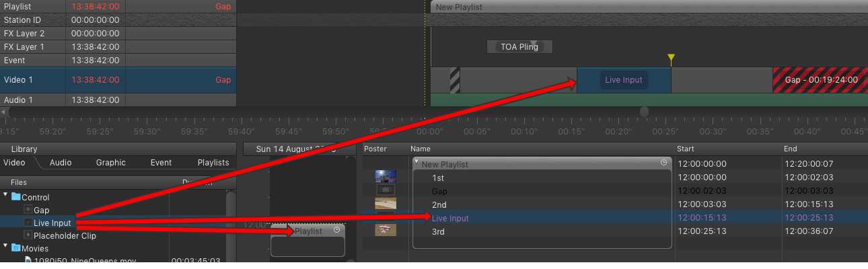The width and height of the screenshot is (868, 269).
Task: Open the Playlists library tab
Action: (213, 162)
